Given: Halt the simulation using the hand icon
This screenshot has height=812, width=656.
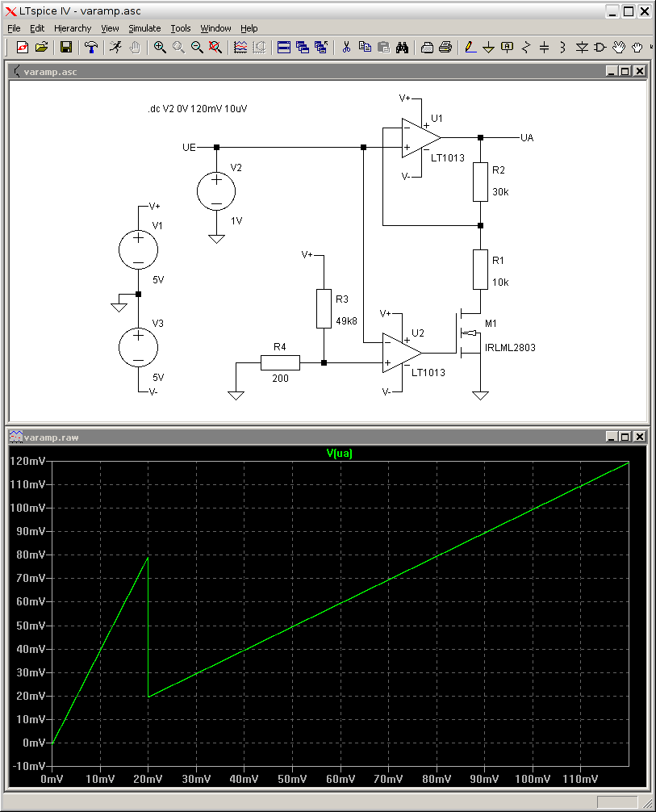Looking at the screenshot, I should (135, 47).
